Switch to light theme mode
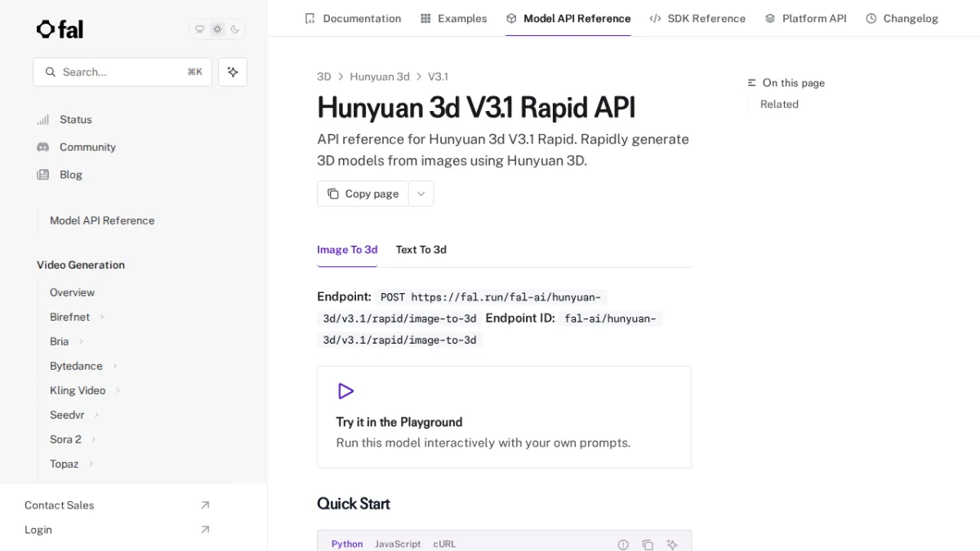The image size is (980, 551). [217, 29]
